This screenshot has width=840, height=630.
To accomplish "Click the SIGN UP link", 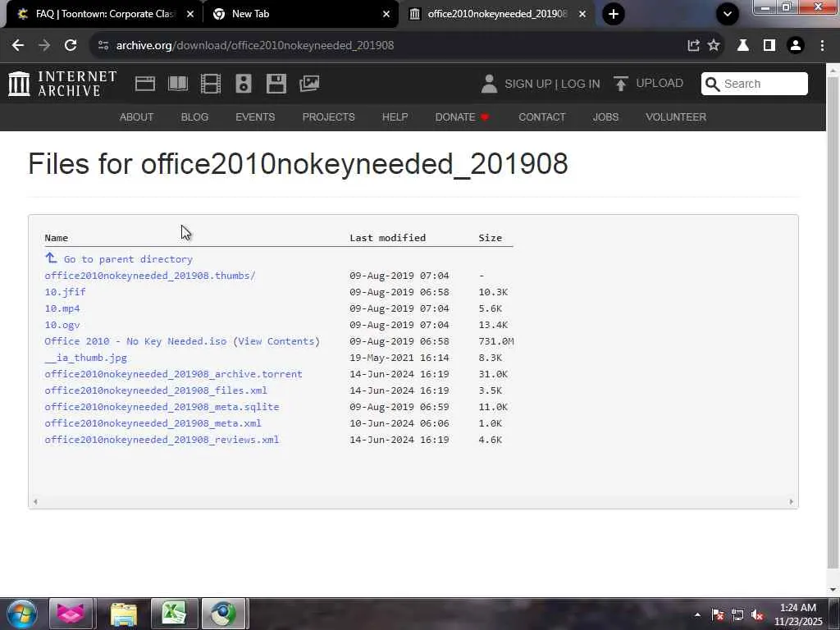I will (x=527, y=84).
